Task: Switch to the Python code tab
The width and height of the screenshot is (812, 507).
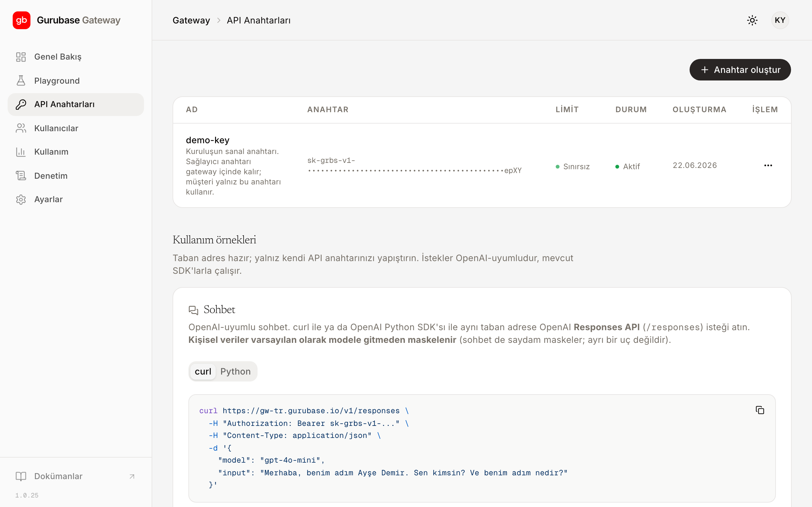Action: 236,371
